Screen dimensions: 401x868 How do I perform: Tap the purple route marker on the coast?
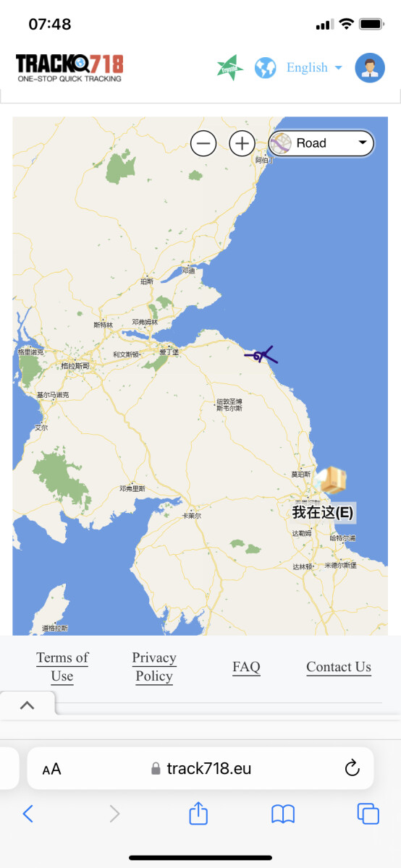click(261, 354)
